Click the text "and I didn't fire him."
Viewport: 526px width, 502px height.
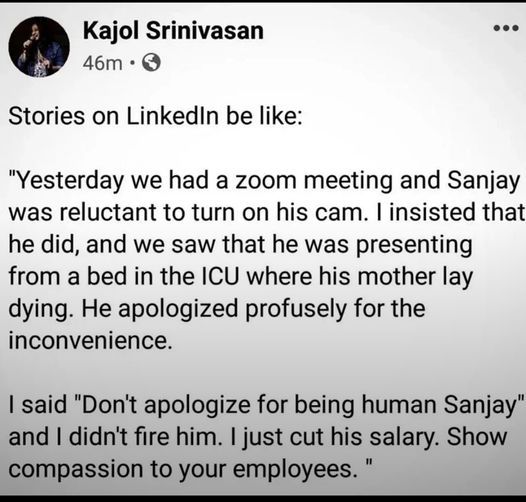click(115, 437)
